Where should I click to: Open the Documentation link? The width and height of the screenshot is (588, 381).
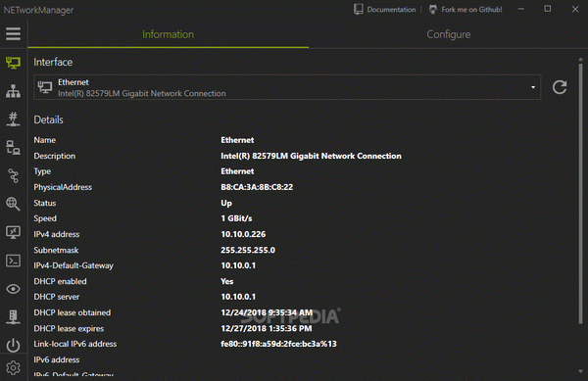click(x=385, y=10)
